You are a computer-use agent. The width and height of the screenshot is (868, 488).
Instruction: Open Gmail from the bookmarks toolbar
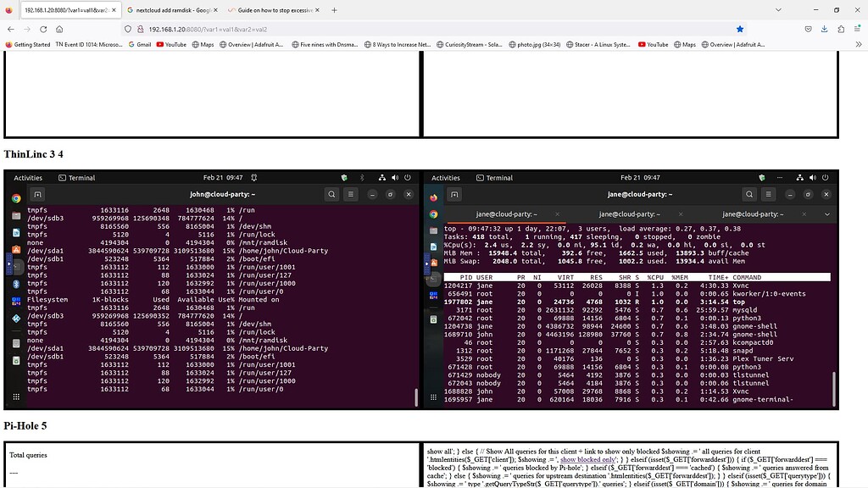point(143,45)
